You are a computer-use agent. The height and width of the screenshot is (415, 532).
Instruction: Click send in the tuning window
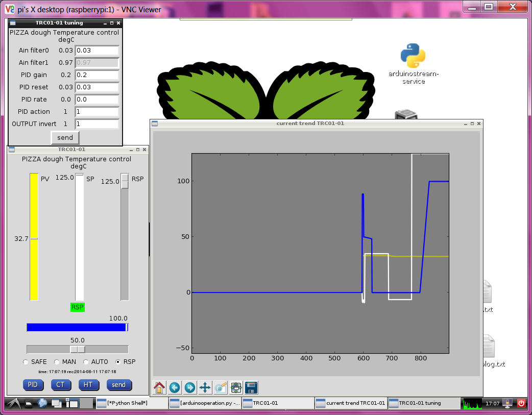(x=65, y=137)
